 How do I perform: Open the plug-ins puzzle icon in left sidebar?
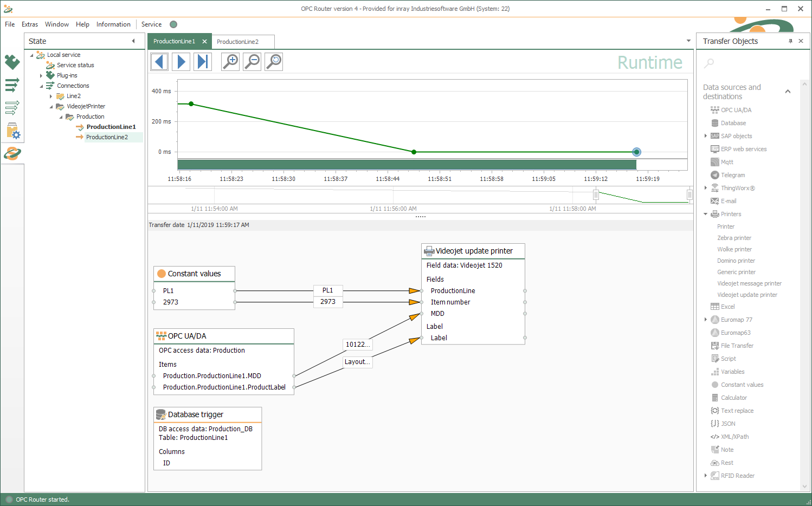pos(12,62)
